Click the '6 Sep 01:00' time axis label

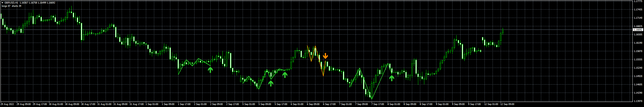point(297,104)
